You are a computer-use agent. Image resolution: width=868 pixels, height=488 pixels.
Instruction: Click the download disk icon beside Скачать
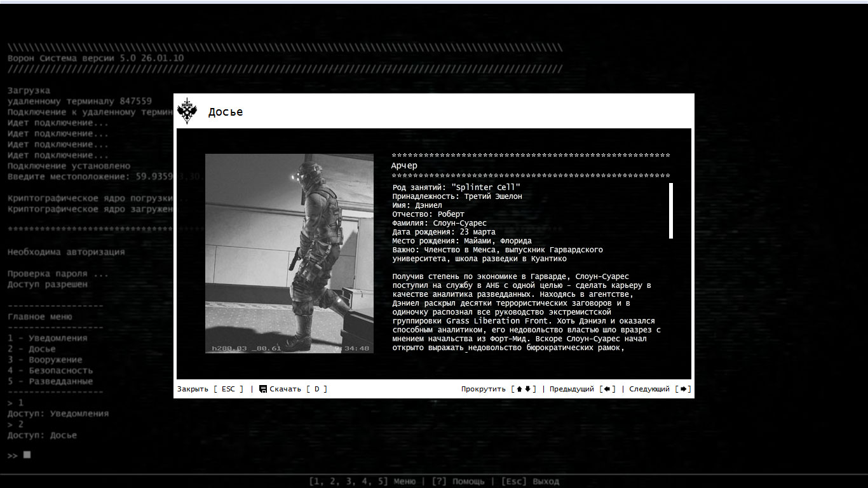[x=263, y=389]
